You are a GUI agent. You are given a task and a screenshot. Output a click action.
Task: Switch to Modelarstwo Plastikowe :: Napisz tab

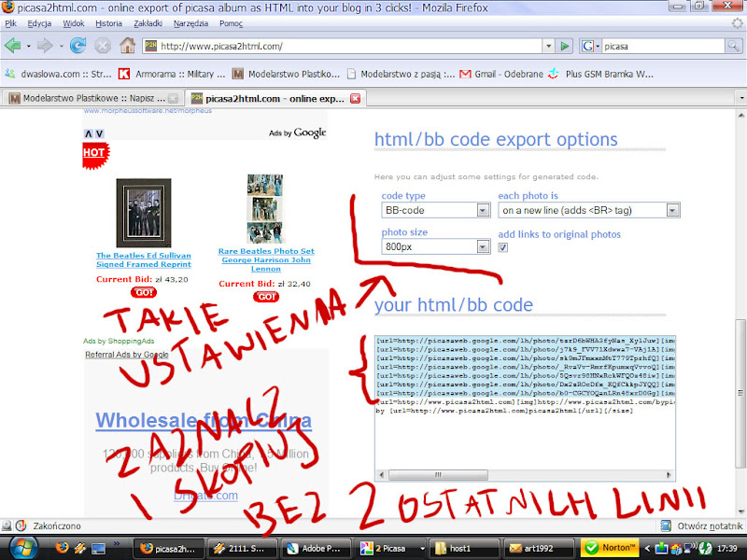click(93, 98)
